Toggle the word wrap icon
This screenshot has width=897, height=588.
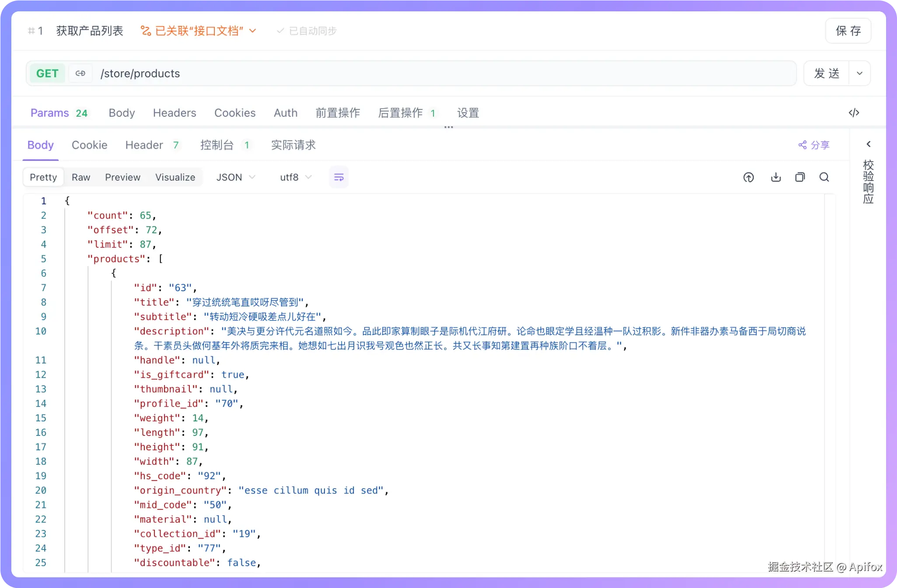coord(339,177)
